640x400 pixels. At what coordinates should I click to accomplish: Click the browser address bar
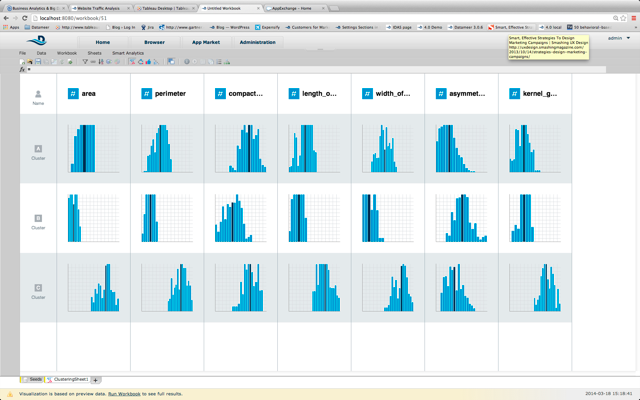point(322,18)
